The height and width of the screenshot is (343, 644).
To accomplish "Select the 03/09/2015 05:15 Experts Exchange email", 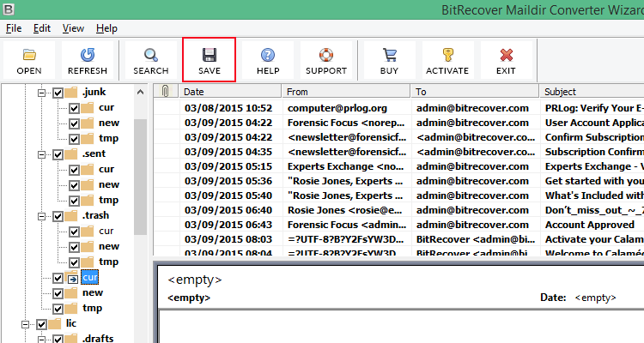I will (398, 166).
